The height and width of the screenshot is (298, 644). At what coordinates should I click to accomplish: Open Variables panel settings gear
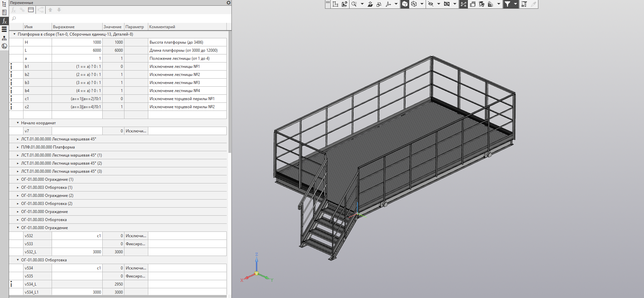(x=228, y=3)
